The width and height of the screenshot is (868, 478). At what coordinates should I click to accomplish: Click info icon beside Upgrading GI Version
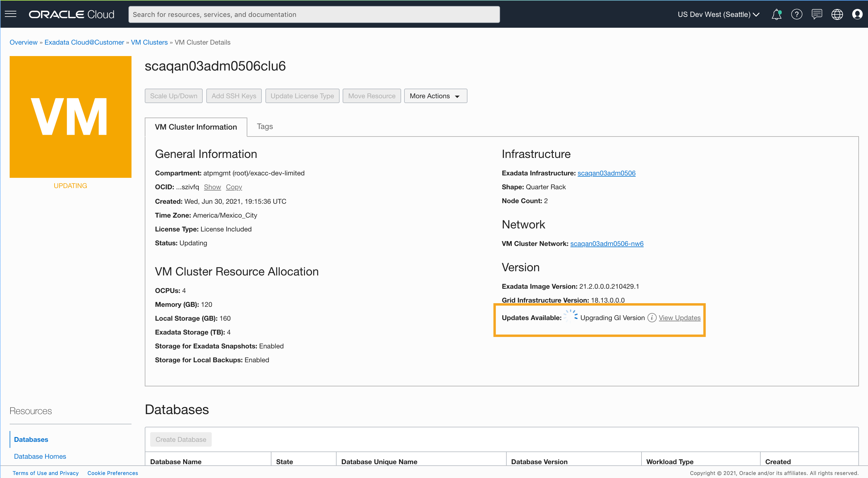652,318
